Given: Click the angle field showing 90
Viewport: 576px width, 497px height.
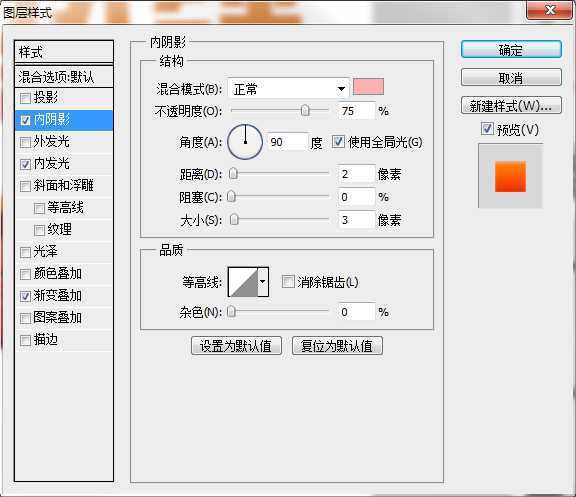Looking at the screenshot, I should [x=288, y=142].
